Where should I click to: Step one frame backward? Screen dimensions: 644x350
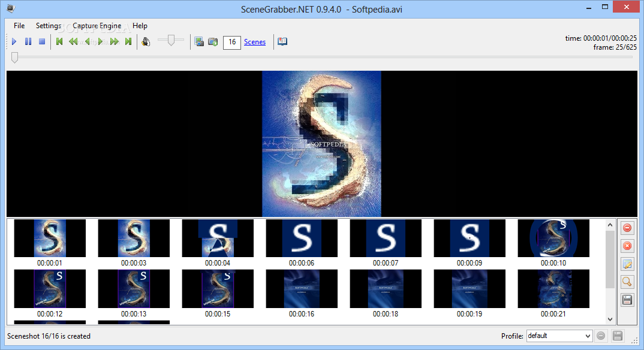click(x=87, y=41)
